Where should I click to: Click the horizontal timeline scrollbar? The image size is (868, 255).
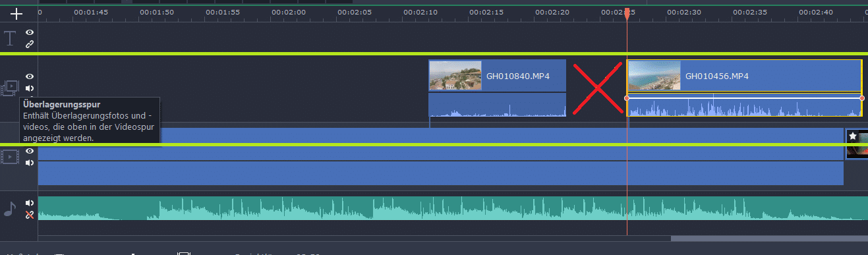tap(769, 239)
